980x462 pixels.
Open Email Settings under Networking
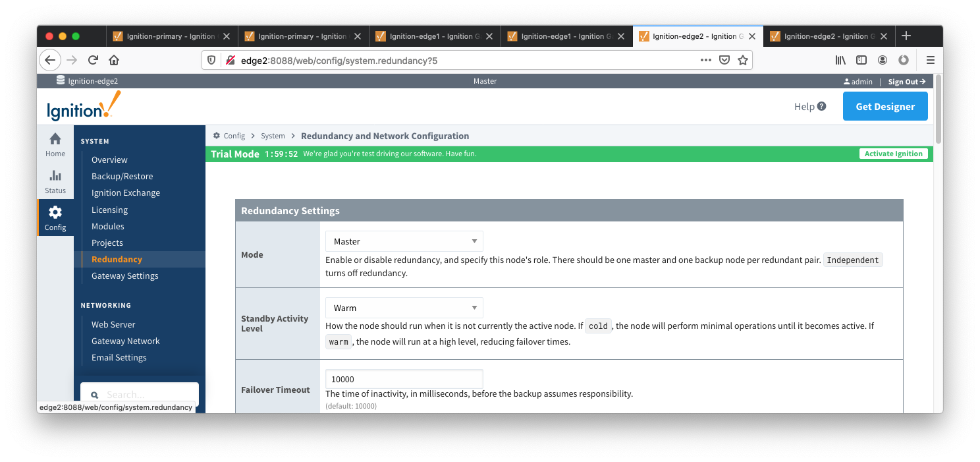(119, 357)
